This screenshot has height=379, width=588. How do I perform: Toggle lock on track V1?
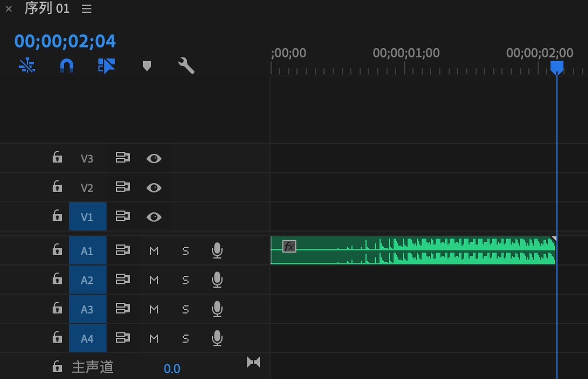57,215
